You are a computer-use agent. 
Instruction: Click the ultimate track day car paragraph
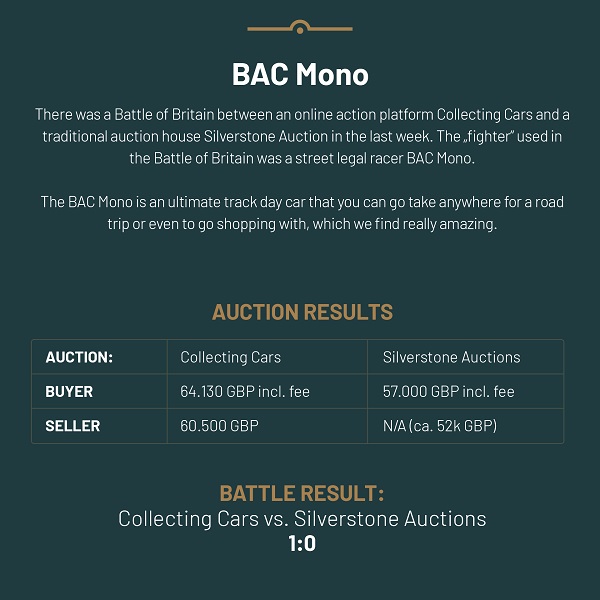[x=302, y=213]
